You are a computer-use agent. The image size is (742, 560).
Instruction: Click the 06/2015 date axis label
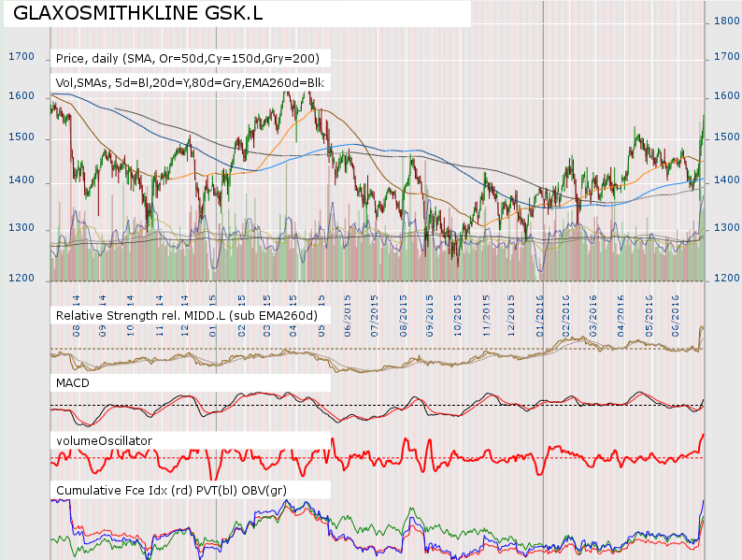click(x=348, y=316)
